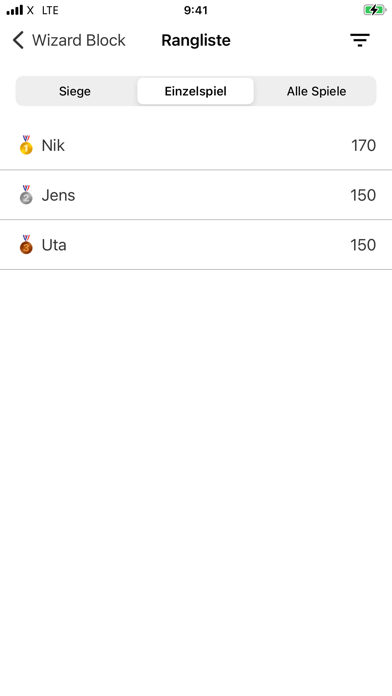Screen dimensions: 392x696
Task: Switch to the Siege segment
Action: click(x=75, y=91)
